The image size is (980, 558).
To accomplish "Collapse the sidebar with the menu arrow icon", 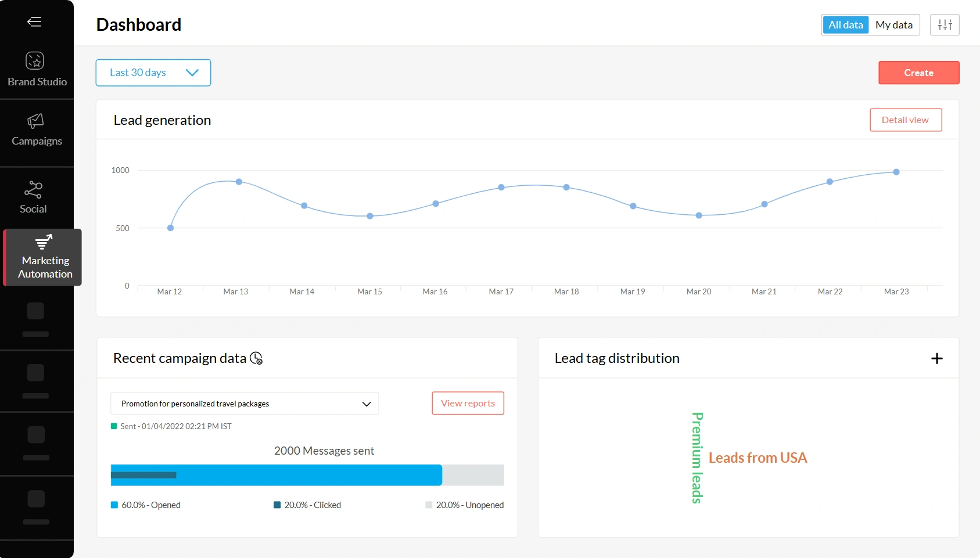I will [34, 22].
